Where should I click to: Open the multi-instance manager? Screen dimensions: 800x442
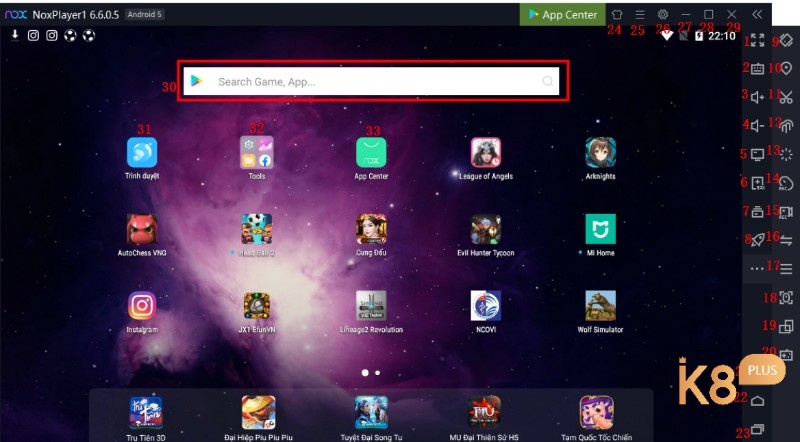point(786,326)
